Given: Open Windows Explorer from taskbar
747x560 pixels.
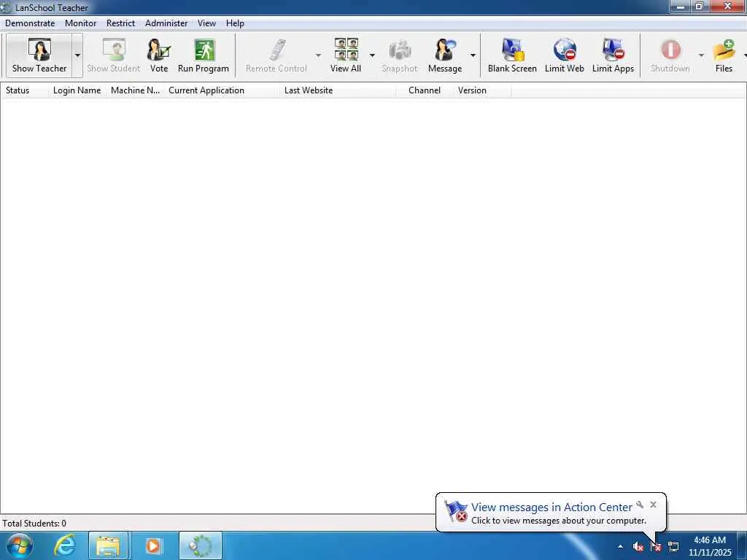Looking at the screenshot, I should coord(108,545).
